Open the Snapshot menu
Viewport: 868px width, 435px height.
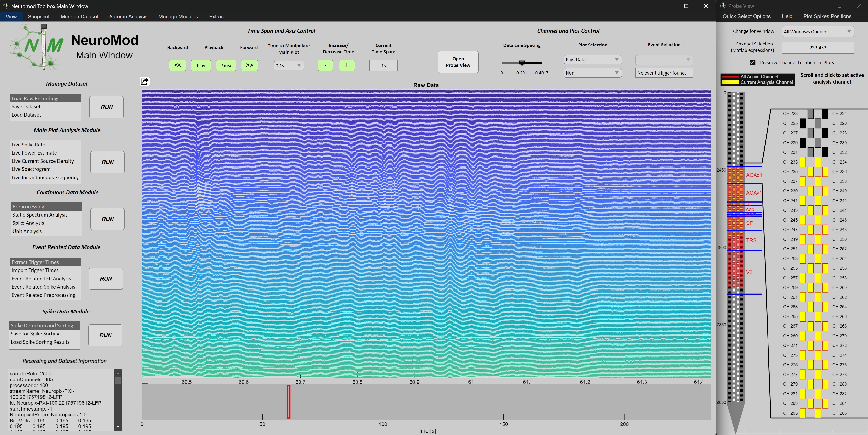39,17
